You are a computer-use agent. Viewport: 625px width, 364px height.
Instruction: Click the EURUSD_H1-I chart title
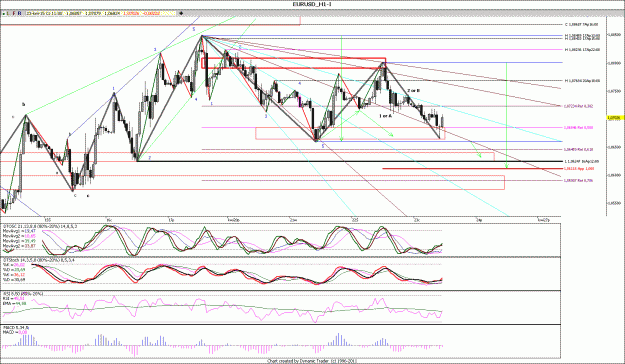pos(312,4)
